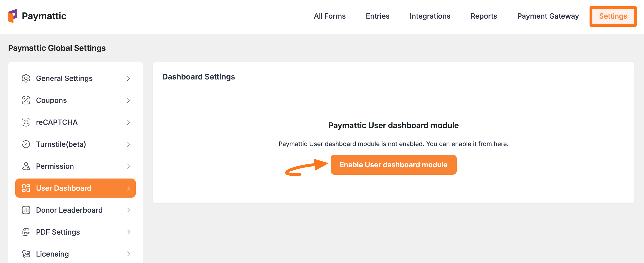This screenshot has width=644, height=263.
Task: Select the reCAPTCHA icon in sidebar
Action: click(26, 122)
